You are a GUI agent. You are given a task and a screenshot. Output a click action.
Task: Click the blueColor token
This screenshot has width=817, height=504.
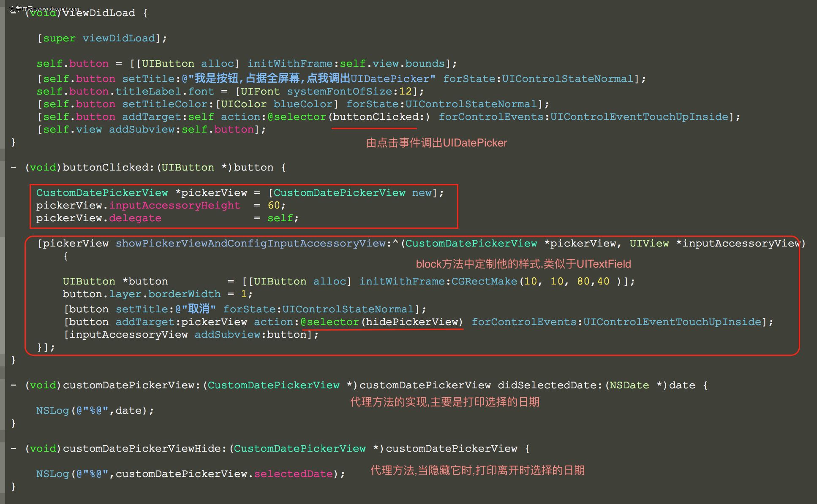click(x=303, y=104)
